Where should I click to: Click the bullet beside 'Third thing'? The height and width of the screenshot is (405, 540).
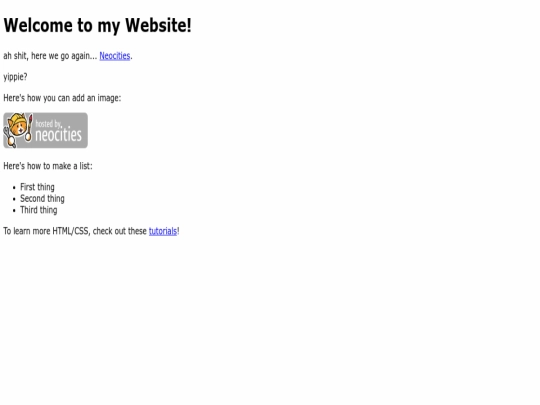tap(14, 211)
